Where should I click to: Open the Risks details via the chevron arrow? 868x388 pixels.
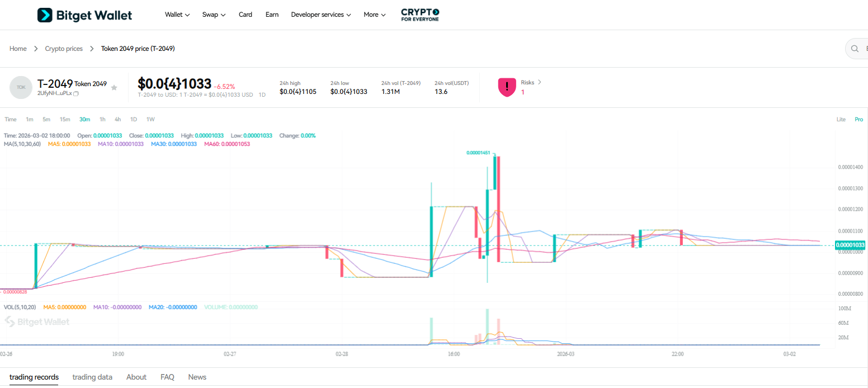pyautogui.click(x=540, y=82)
